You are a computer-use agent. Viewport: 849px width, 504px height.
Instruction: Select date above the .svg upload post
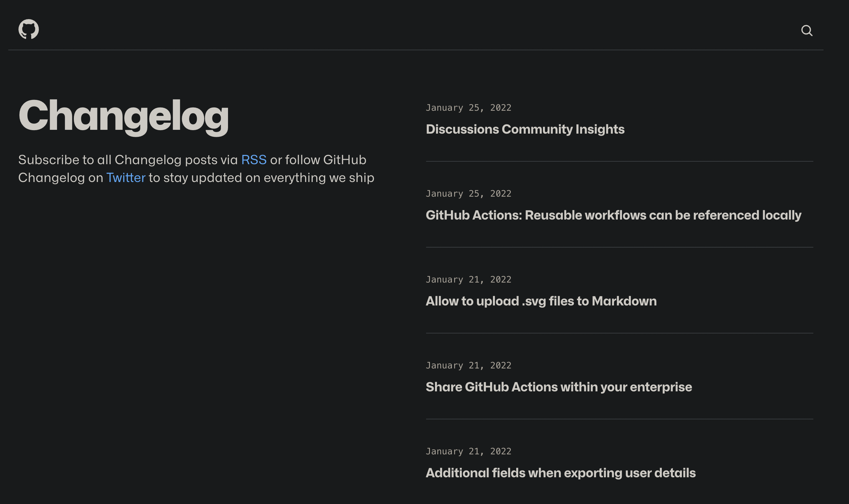[468, 280]
